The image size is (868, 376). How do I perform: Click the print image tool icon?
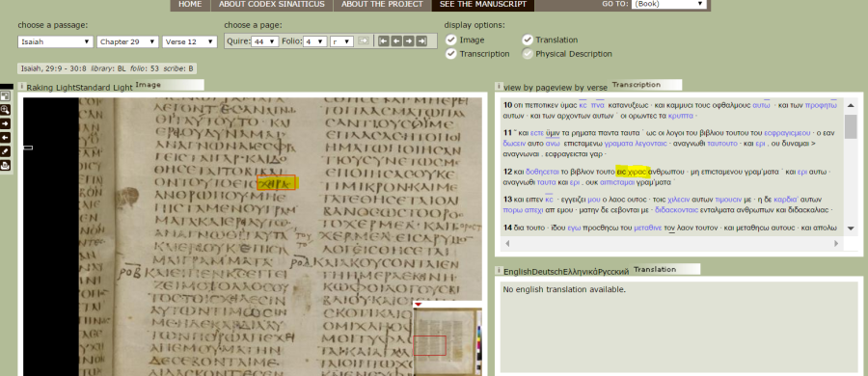(x=6, y=165)
